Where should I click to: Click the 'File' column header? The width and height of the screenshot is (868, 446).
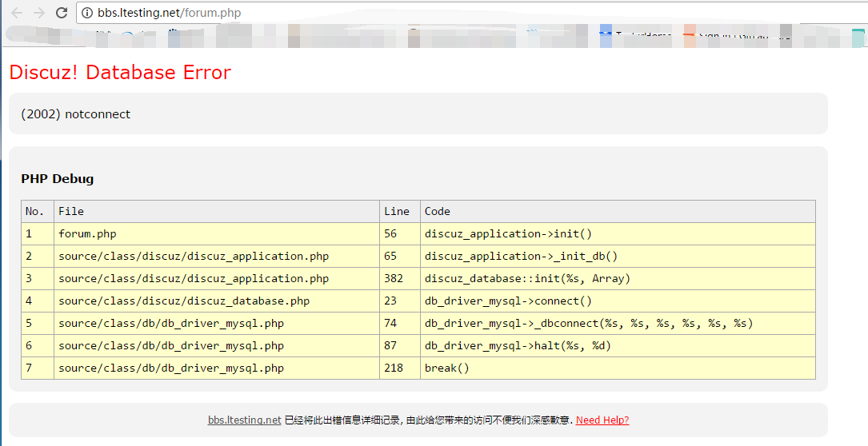pos(217,211)
